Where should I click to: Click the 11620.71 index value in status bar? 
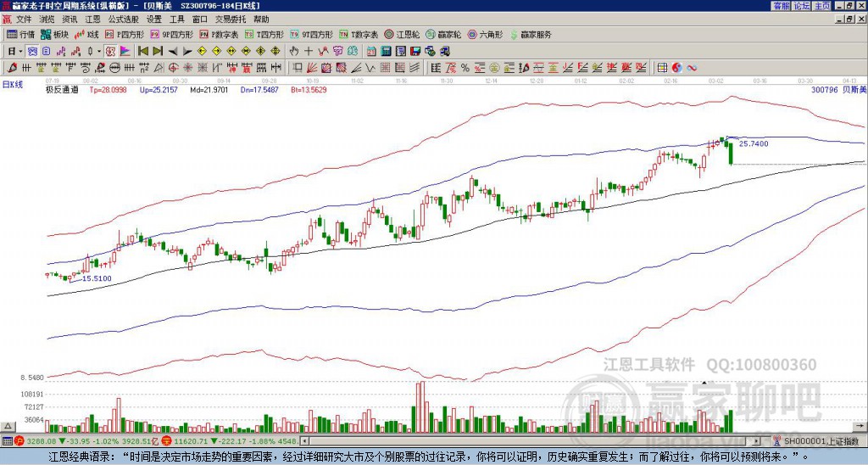click(x=189, y=441)
